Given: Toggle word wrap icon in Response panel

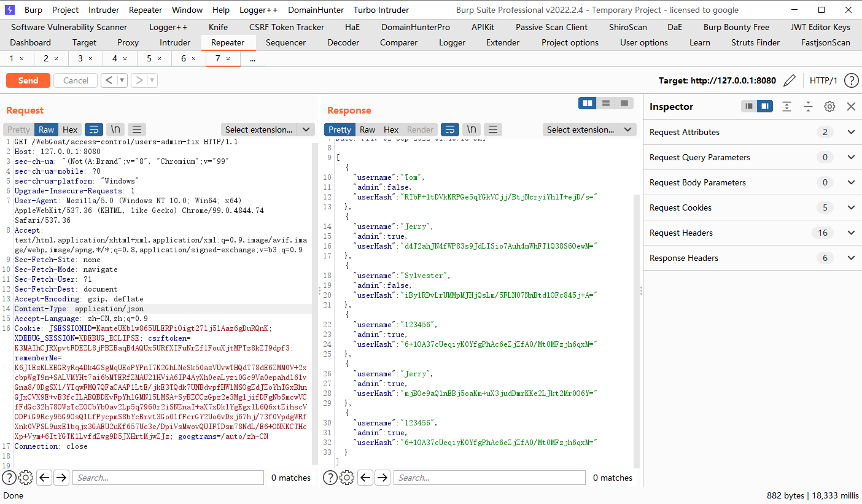Looking at the screenshot, I should pos(450,130).
